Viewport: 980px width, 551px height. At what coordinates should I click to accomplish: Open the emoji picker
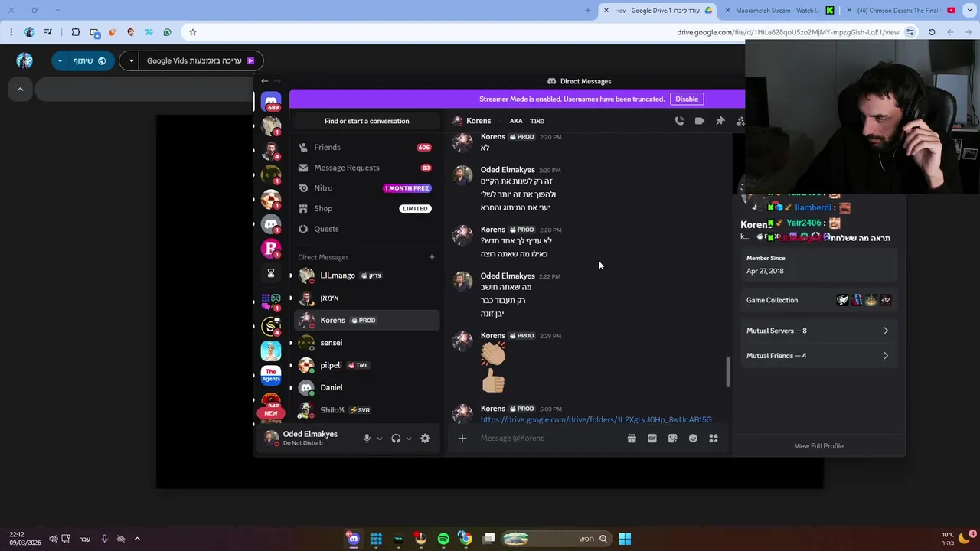coord(693,439)
